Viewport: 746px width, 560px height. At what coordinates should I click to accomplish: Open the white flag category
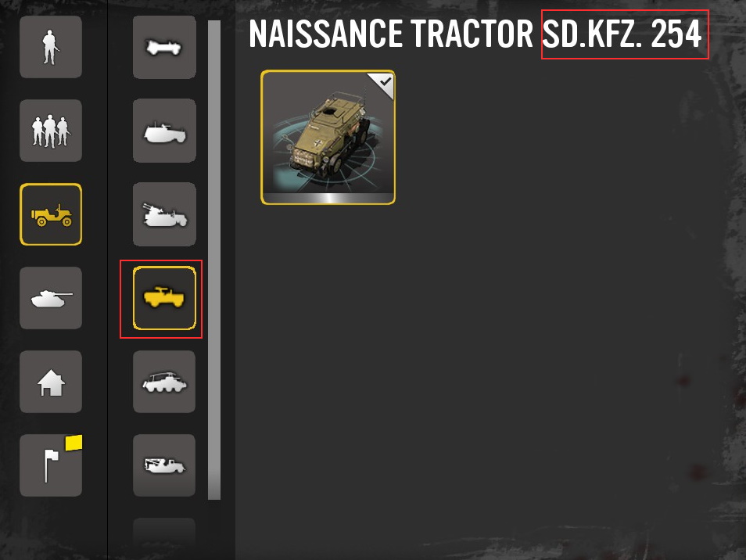pyautogui.click(x=51, y=465)
